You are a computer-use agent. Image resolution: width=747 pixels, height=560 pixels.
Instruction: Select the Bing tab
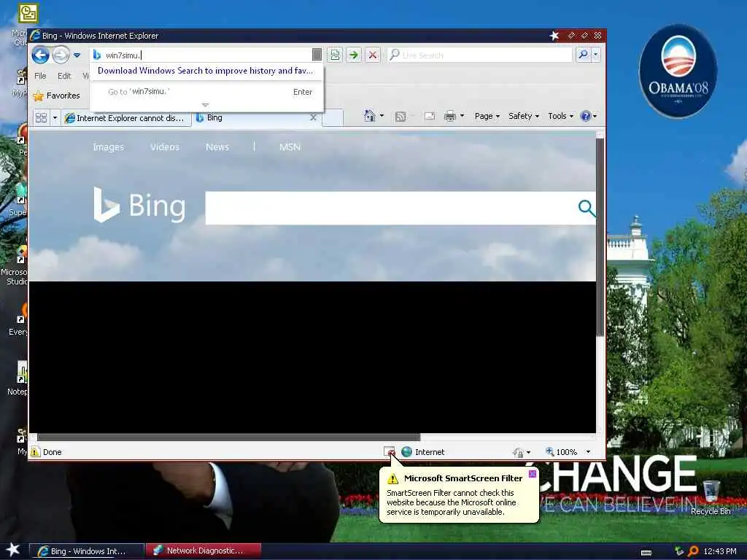(252, 117)
